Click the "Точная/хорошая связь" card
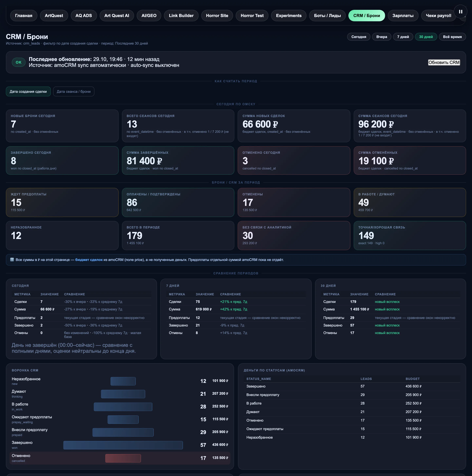 point(410,235)
